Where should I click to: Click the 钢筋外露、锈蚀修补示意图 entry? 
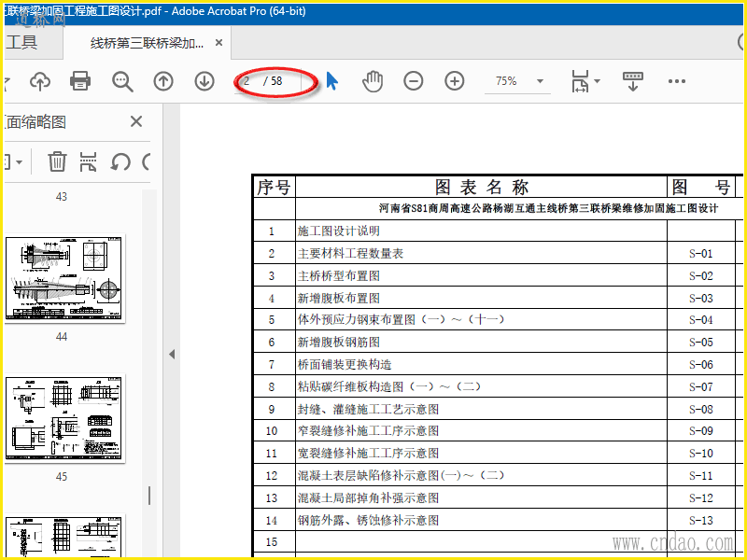(368, 521)
